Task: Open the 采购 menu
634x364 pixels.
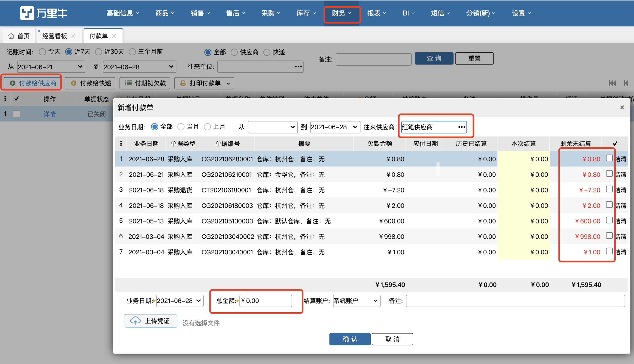Action: [271, 13]
